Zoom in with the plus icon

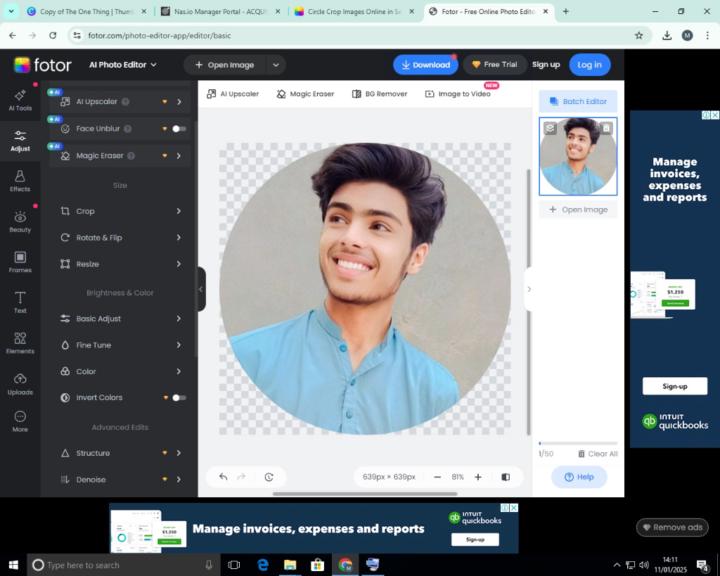click(x=478, y=477)
